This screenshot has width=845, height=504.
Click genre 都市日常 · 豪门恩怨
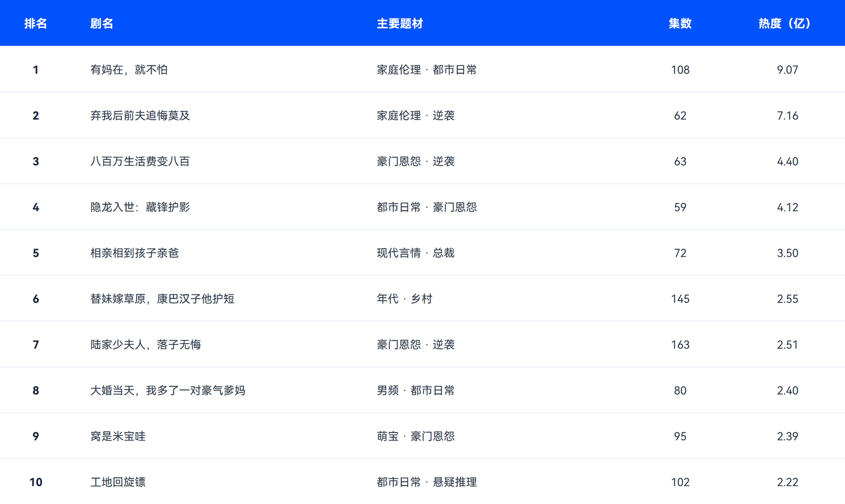coord(427,207)
